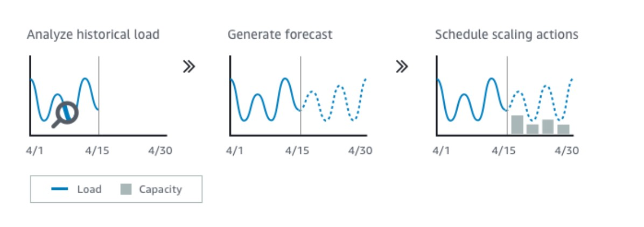Click the 4/1 label under third chart
This screenshot has width=644, height=227.
(440, 151)
